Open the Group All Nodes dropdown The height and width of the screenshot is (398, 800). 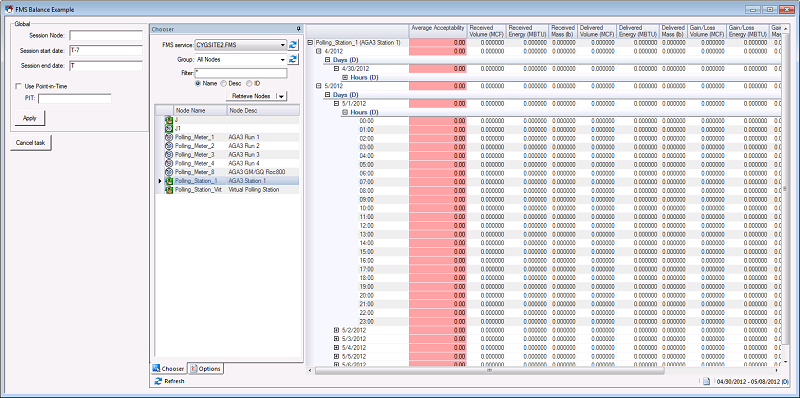283,60
